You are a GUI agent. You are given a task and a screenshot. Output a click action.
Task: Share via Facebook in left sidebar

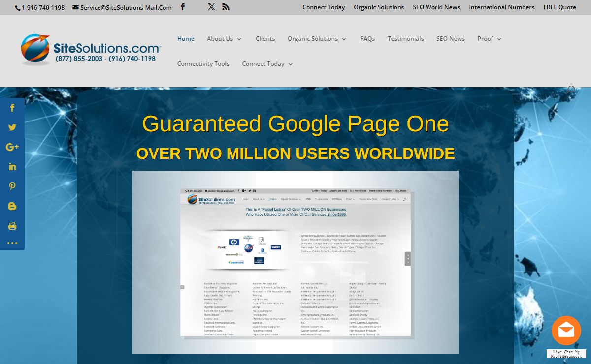[x=12, y=108]
